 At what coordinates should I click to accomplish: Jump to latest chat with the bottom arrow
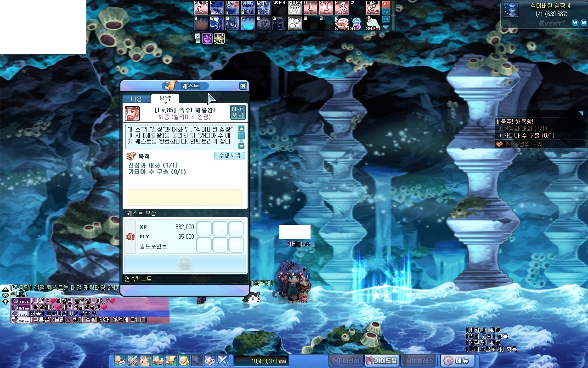6,301
